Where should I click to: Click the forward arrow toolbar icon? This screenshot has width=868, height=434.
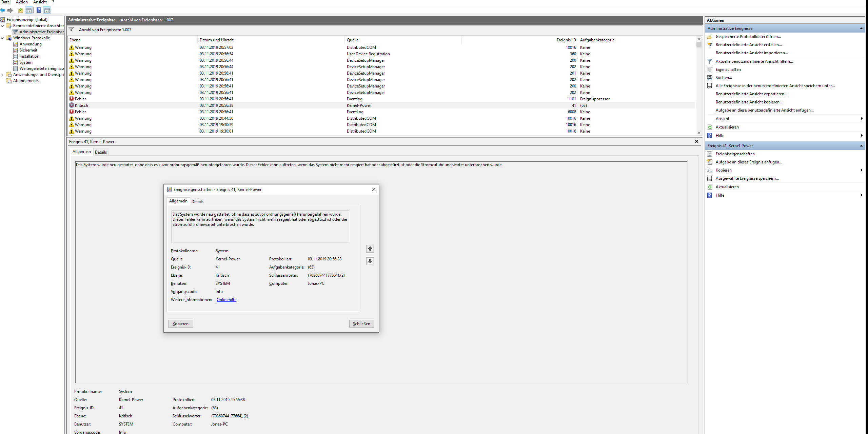10,10
